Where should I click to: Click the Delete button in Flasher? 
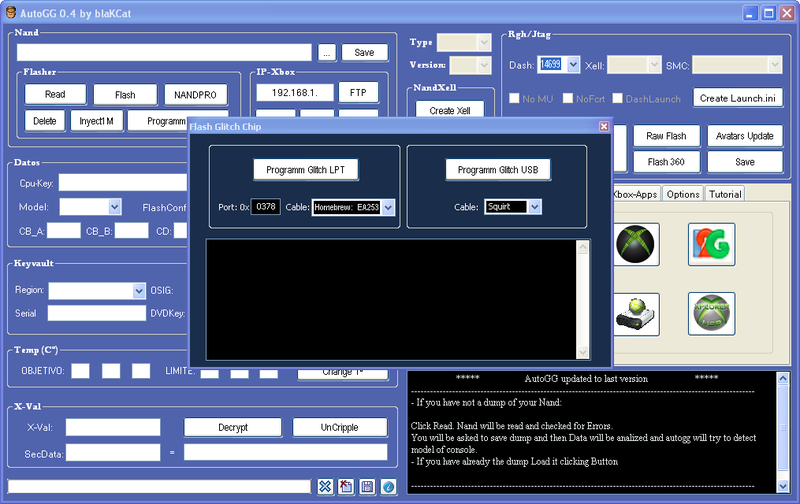click(45, 121)
